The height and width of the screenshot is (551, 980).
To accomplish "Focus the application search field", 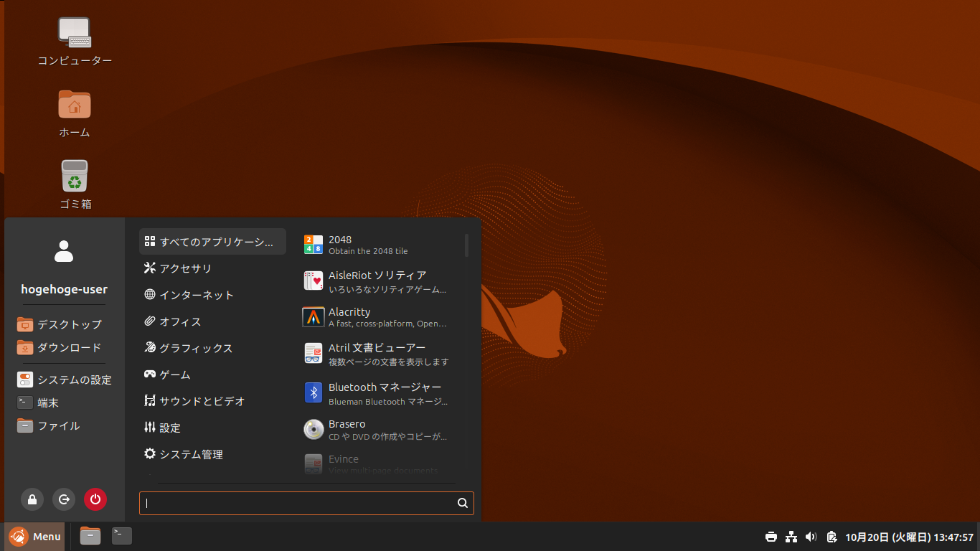I will [x=306, y=503].
